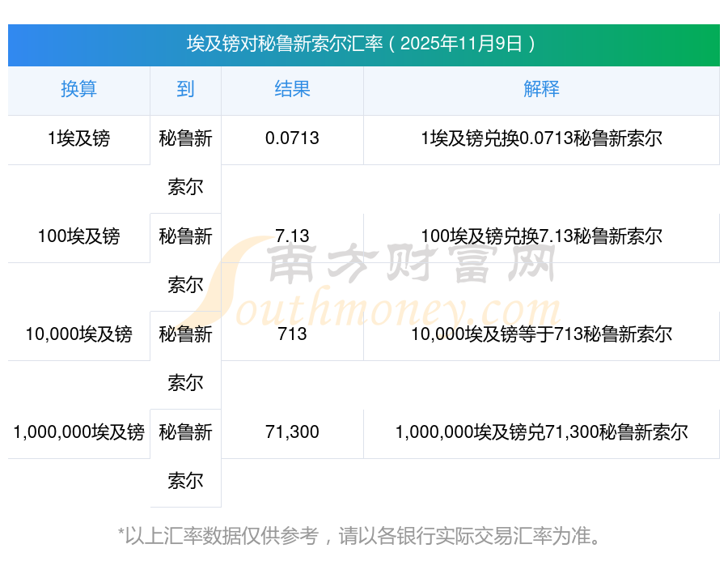Click the title banner 埃及镑对秘鲁新索尔汇率
This screenshot has height=561, width=728.
pyautogui.click(x=363, y=44)
